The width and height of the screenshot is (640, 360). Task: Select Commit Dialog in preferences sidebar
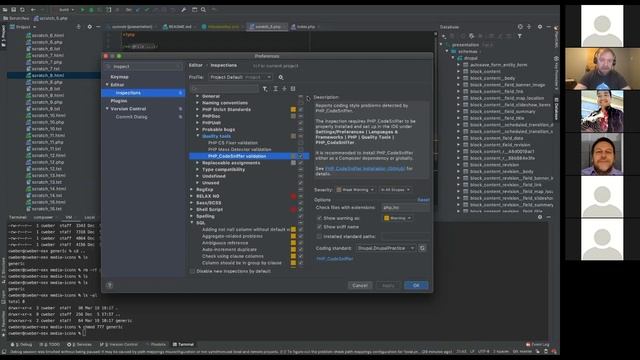point(131,117)
